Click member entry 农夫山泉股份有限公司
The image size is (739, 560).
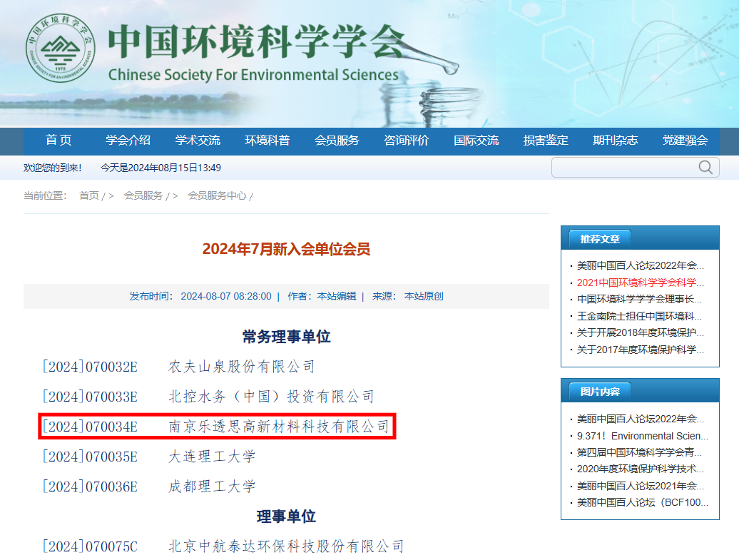point(241,367)
